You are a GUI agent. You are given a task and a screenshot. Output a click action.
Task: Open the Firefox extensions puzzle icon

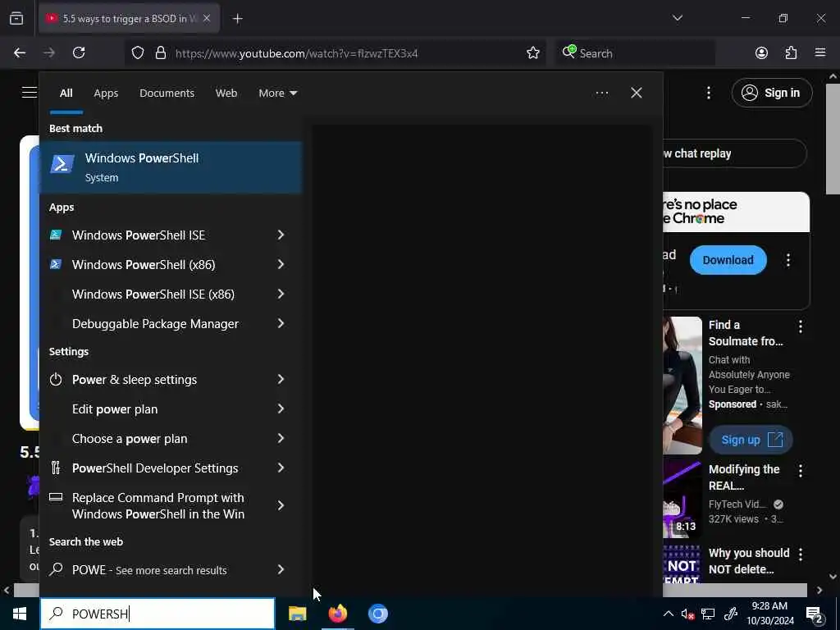tap(791, 52)
